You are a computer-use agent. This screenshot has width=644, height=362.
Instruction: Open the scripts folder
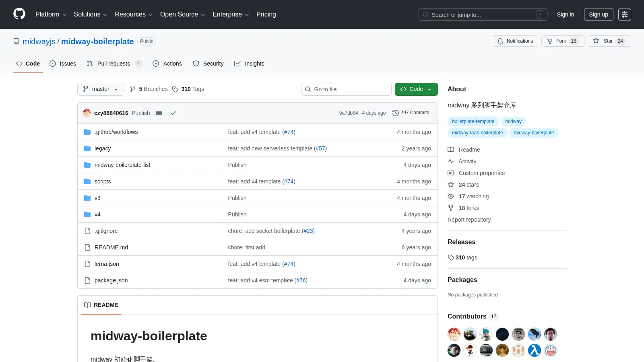pos(103,181)
